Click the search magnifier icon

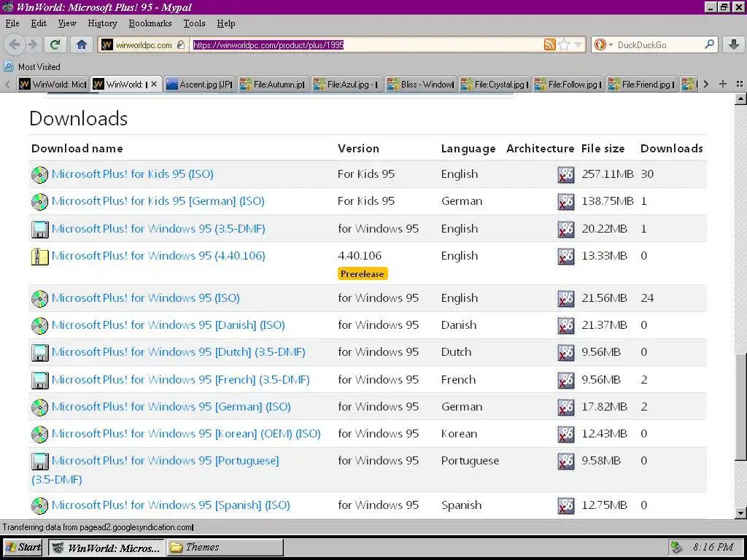coord(709,44)
